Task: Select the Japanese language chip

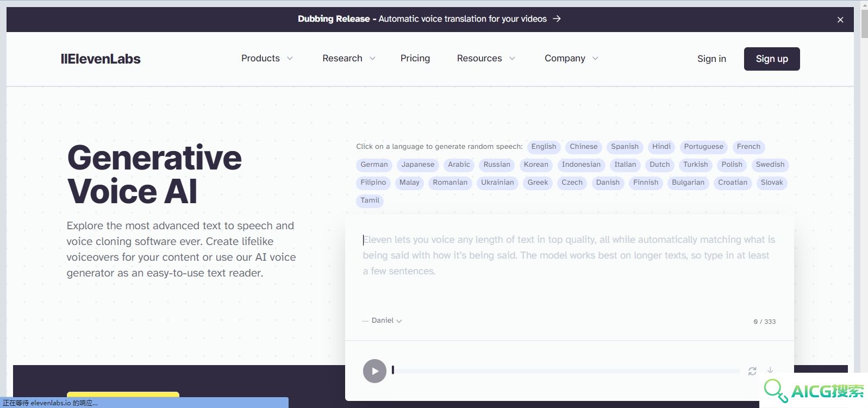Action: [x=418, y=165]
